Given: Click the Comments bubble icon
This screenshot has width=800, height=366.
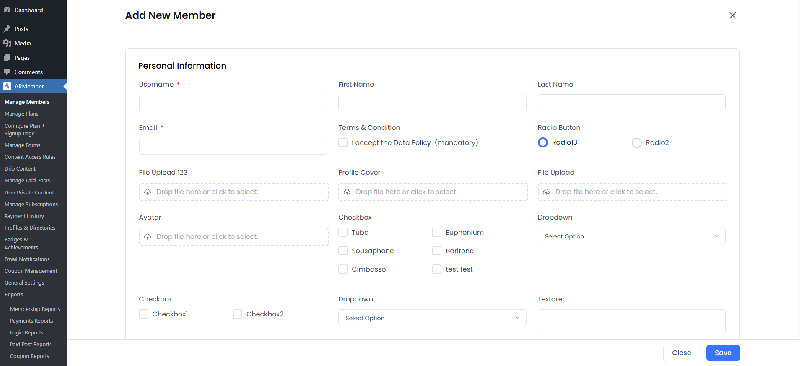Looking at the screenshot, I should point(7,72).
